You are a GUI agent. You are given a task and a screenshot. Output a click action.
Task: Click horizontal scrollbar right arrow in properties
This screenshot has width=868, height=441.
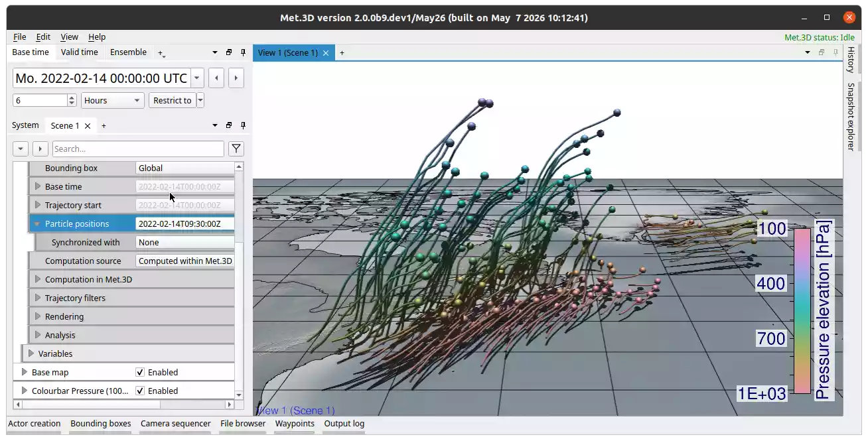pyautogui.click(x=230, y=404)
